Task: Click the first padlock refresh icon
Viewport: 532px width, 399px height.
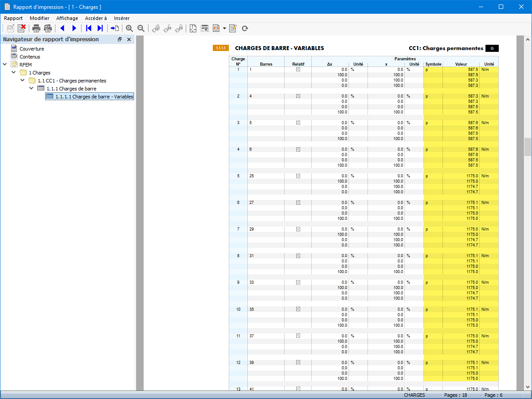Action: point(156,28)
